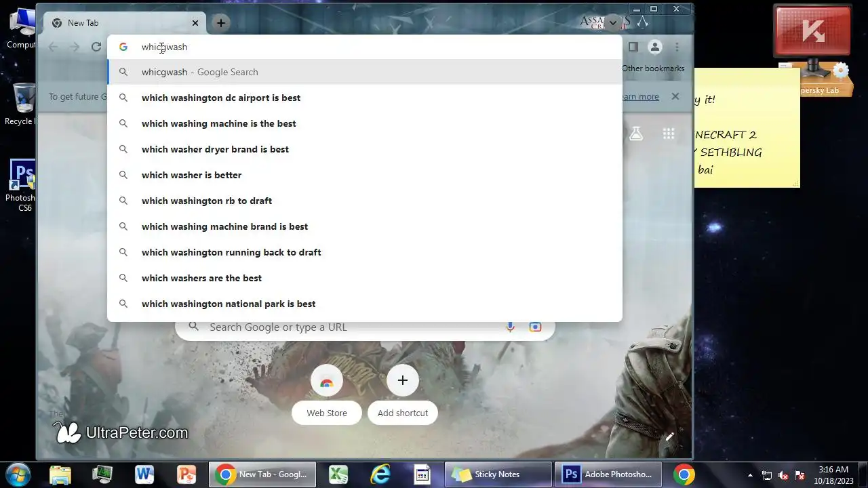The height and width of the screenshot is (488, 868).
Task: Click in the omnibox address field
Action: (x=365, y=47)
